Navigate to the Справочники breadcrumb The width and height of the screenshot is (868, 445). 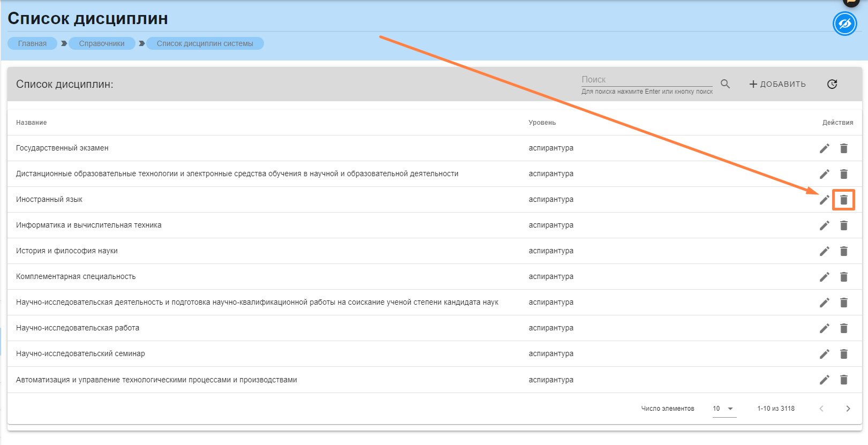(x=102, y=43)
